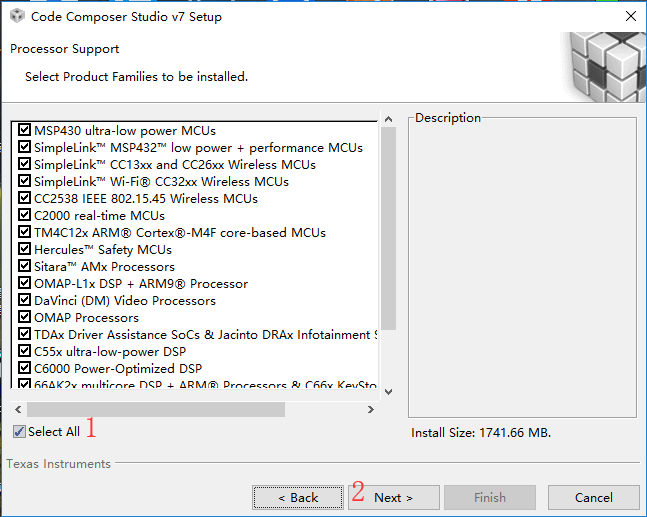Click the Install Size 1741.66 MB text
Image resolution: width=647 pixels, height=517 pixels.
[481, 432]
